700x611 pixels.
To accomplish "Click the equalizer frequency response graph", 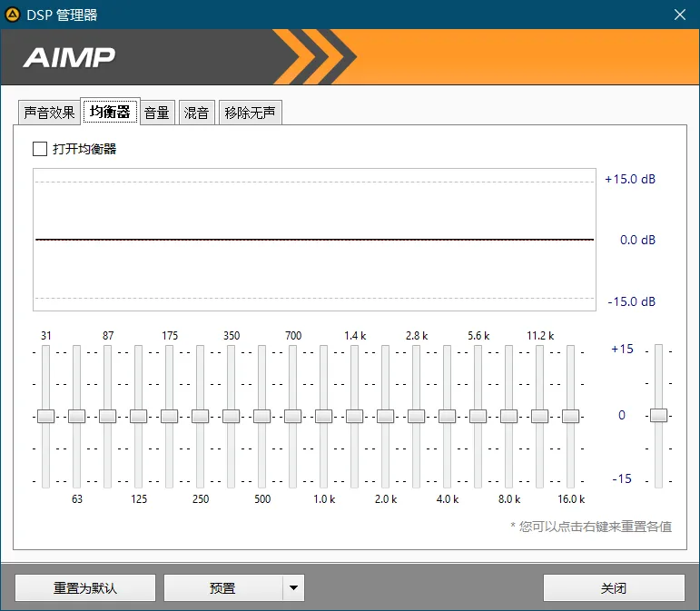I will pos(315,240).
